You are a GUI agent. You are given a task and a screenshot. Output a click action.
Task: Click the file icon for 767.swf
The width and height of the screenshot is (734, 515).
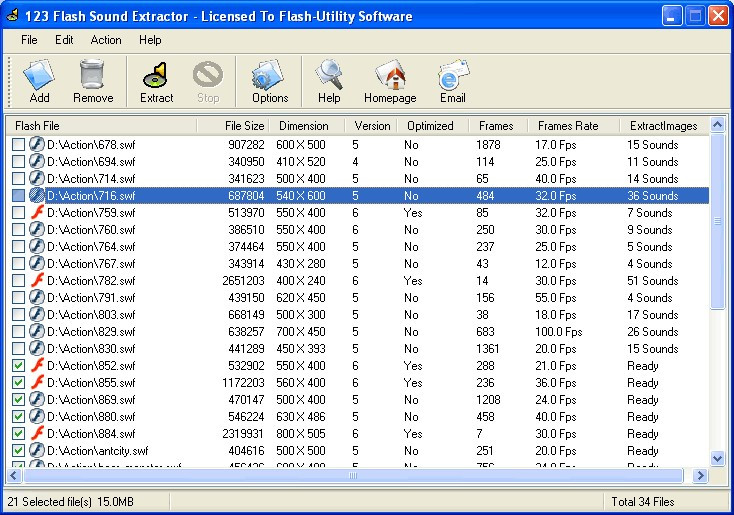click(37, 264)
